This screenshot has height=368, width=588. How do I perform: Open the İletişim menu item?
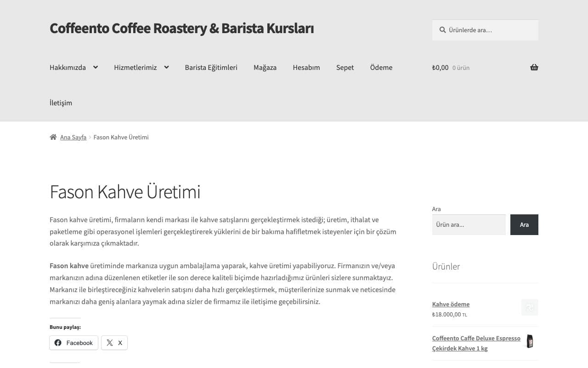[61, 103]
